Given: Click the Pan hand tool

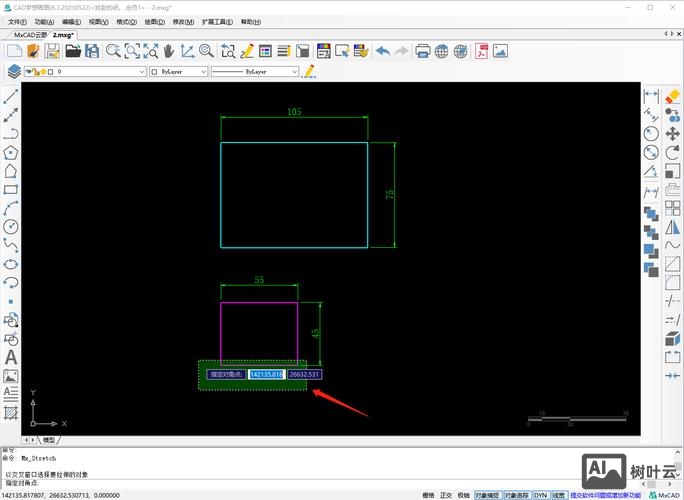Looking at the screenshot, I should pyautogui.click(x=168, y=51).
